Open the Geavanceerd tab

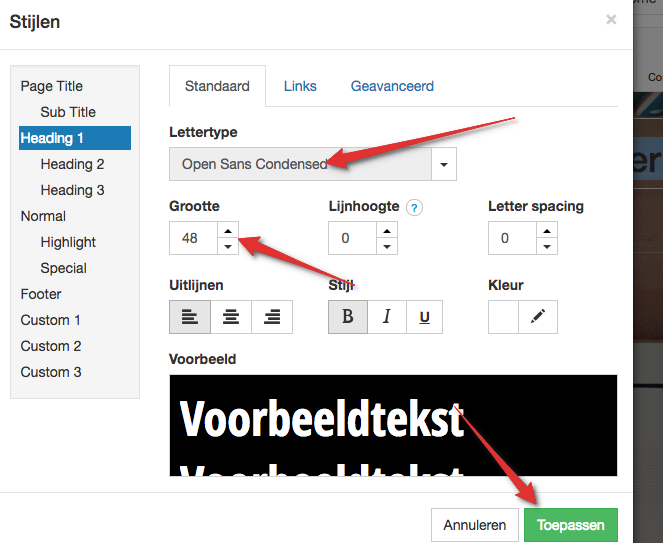coord(392,86)
